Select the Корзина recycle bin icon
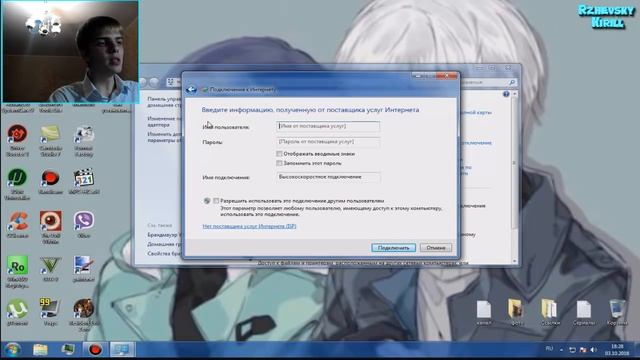The height and width of the screenshot is (360, 640). [x=617, y=313]
